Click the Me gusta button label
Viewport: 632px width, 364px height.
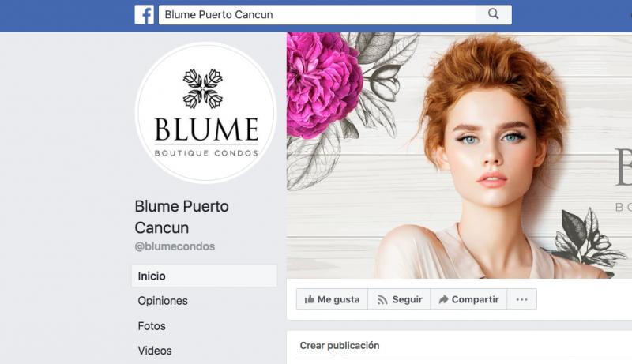point(338,299)
